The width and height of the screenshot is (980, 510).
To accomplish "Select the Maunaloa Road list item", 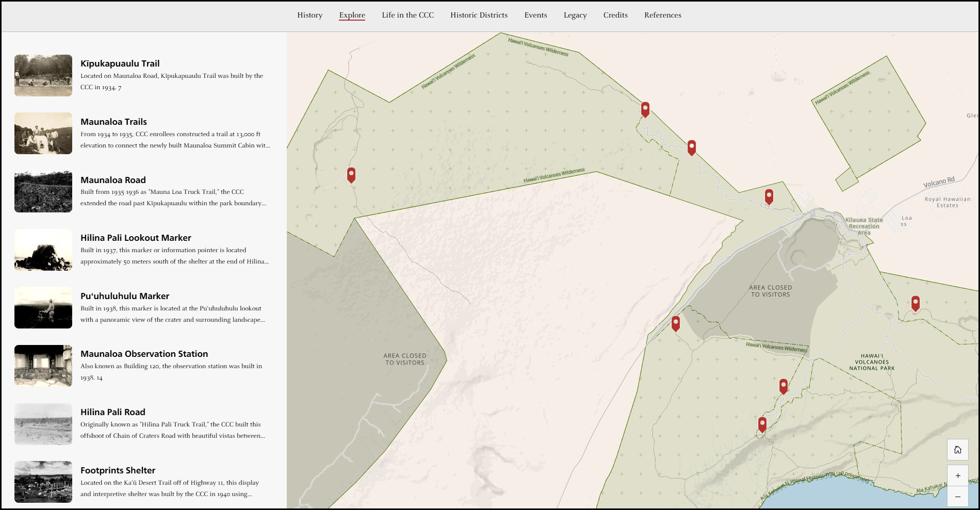I will point(113,180).
